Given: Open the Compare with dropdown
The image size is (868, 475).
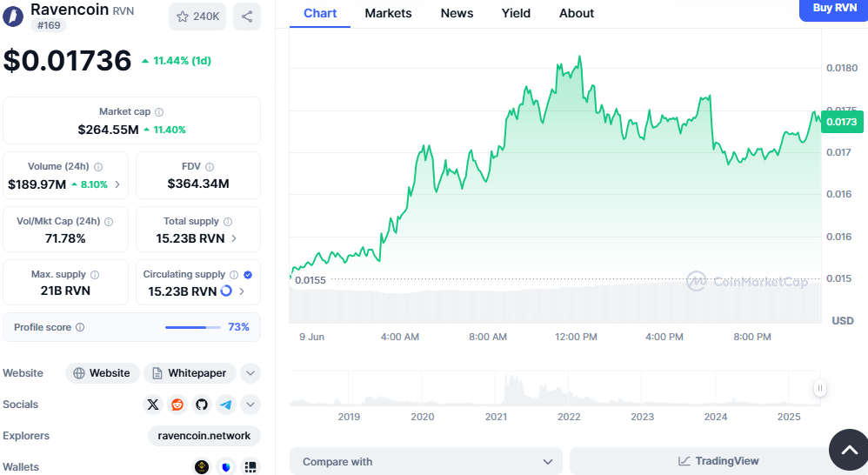Looking at the screenshot, I should pos(425,462).
